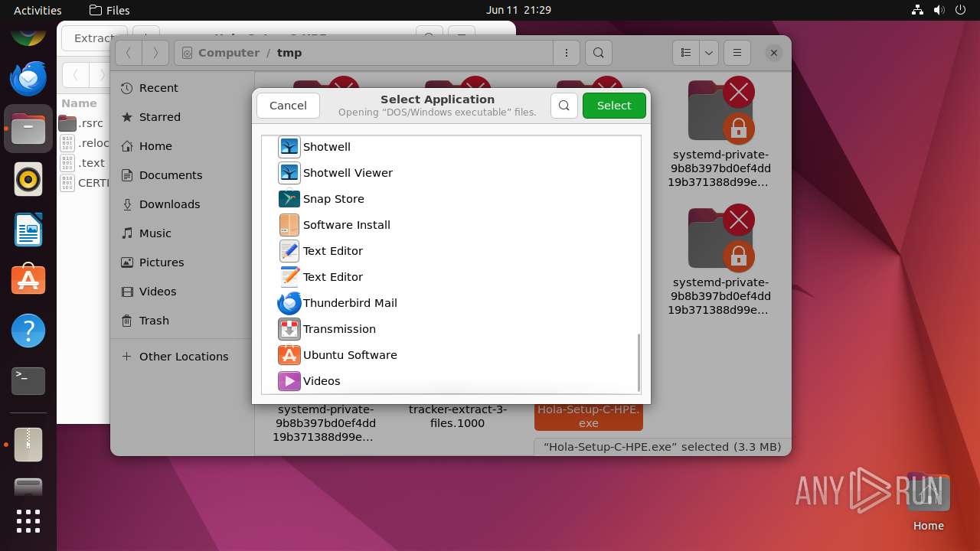Viewport: 980px width, 551px height.
Task: Pick the Ubuntu Software icon in list
Action: [x=289, y=355]
